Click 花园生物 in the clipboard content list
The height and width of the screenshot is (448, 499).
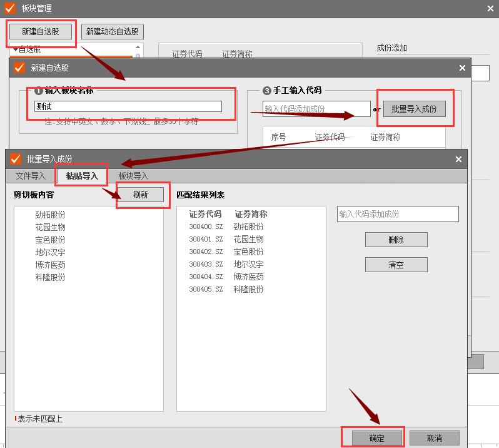pos(50,227)
